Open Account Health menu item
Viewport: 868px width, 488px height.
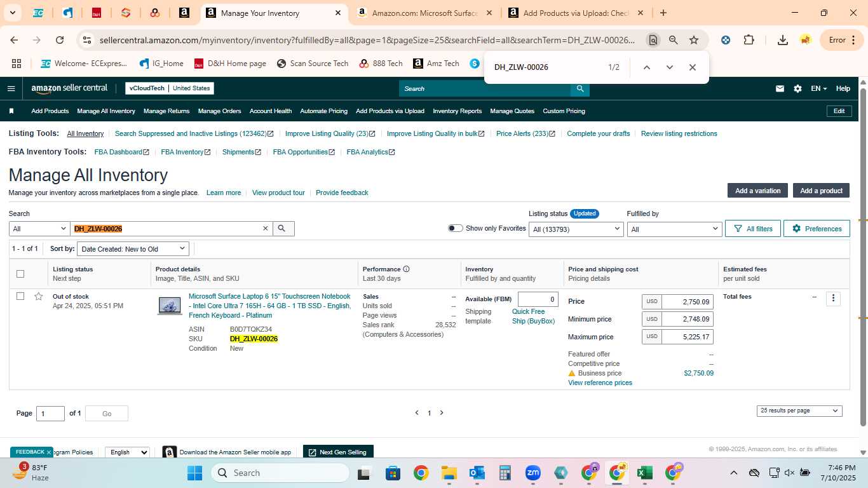click(271, 111)
